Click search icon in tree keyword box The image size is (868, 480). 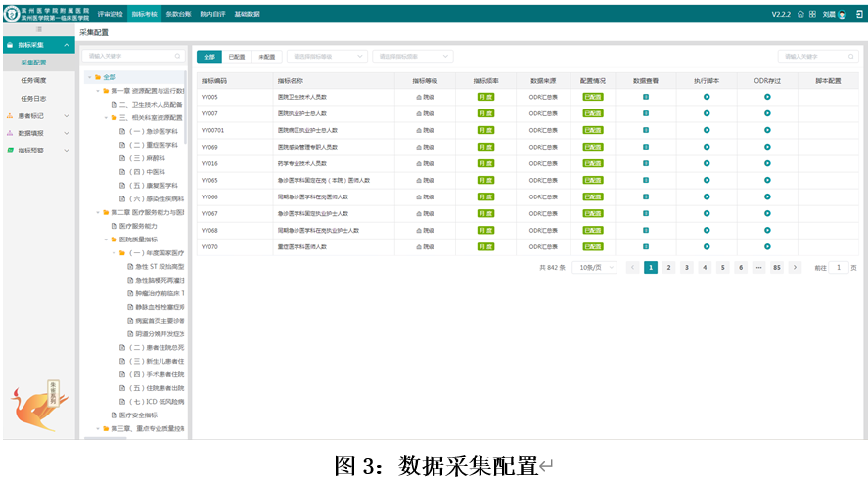pos(177,57)
